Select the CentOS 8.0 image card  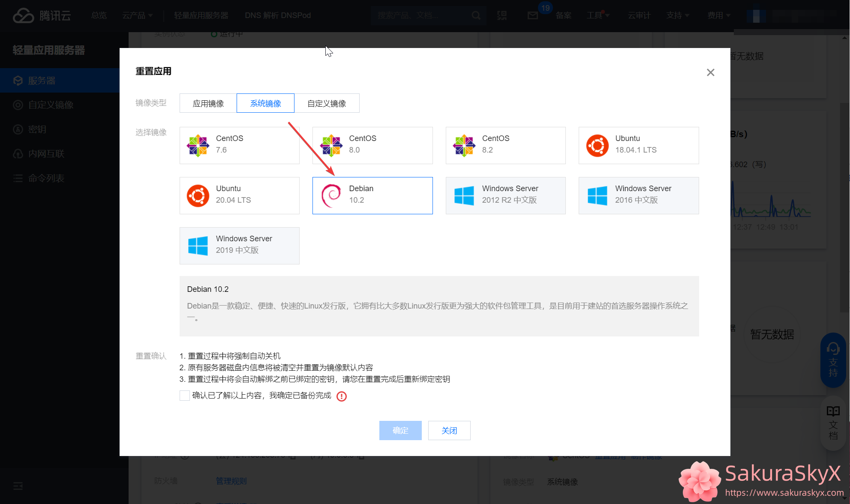coord(372,145)
